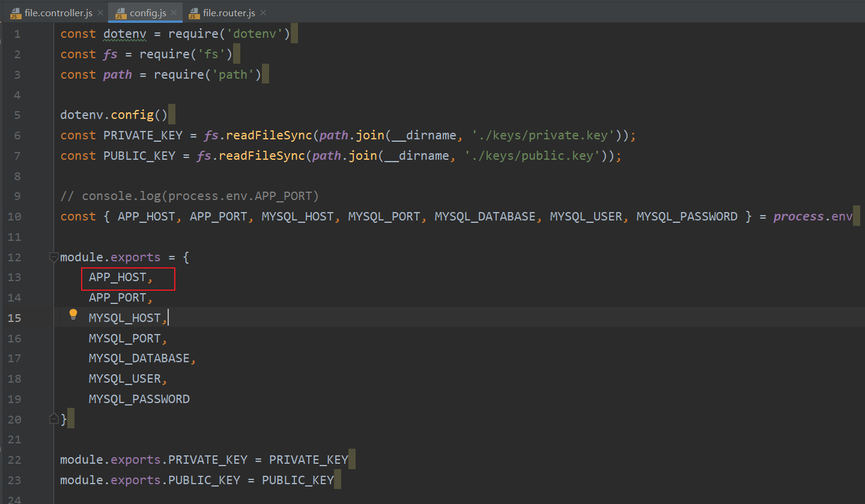Click readFileSync on the PUBLIC_KEY line
Image resolution: width=865 pixels, height=504 pixels.
tap(262, 156)
